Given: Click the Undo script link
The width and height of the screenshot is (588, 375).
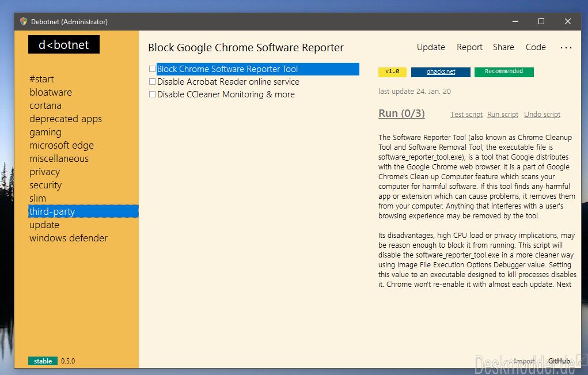Looking at the screenshot, I should click(542, 115).
